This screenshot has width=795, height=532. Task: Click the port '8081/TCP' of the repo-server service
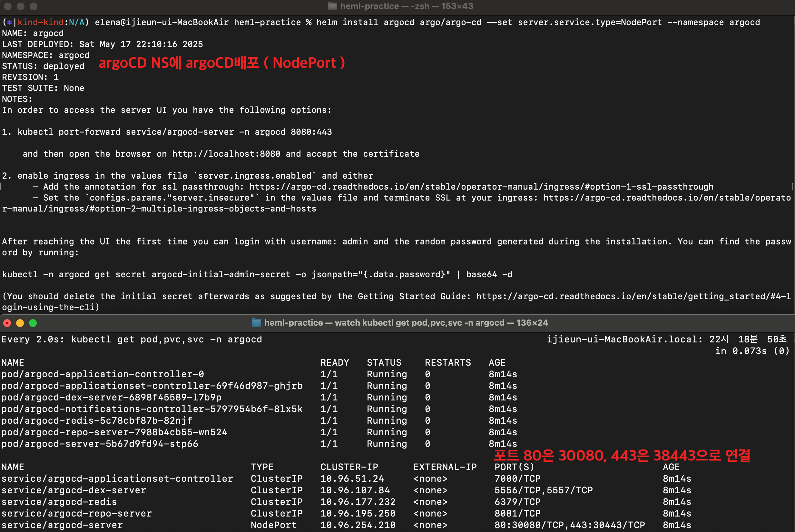tap(517, 513)
